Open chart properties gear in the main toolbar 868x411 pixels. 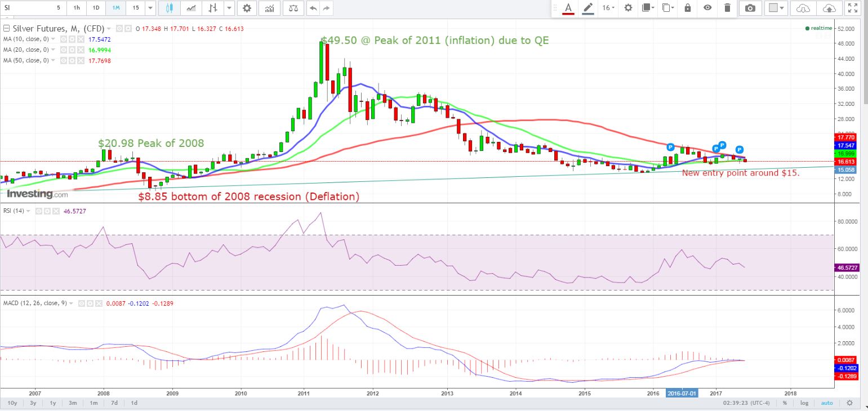(247, 8)
